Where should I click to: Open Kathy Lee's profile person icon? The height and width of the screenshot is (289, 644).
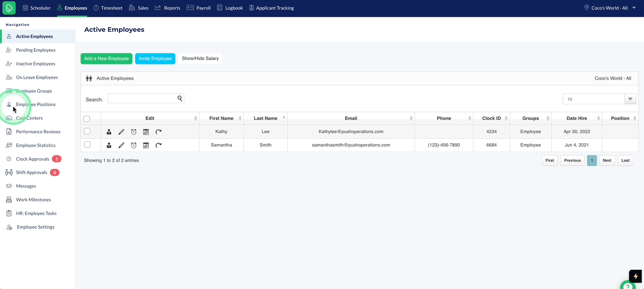109,132
